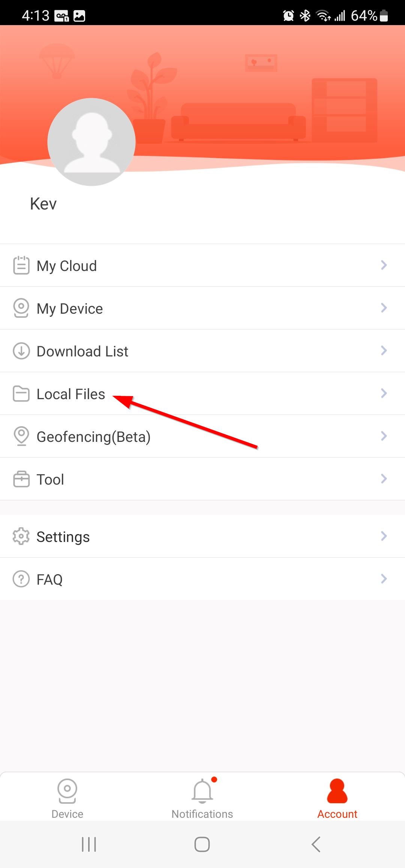Tap the Tool briefcase icon
Image resolution: width=405 pixels, height=868 pixels.
pos(21,479)
